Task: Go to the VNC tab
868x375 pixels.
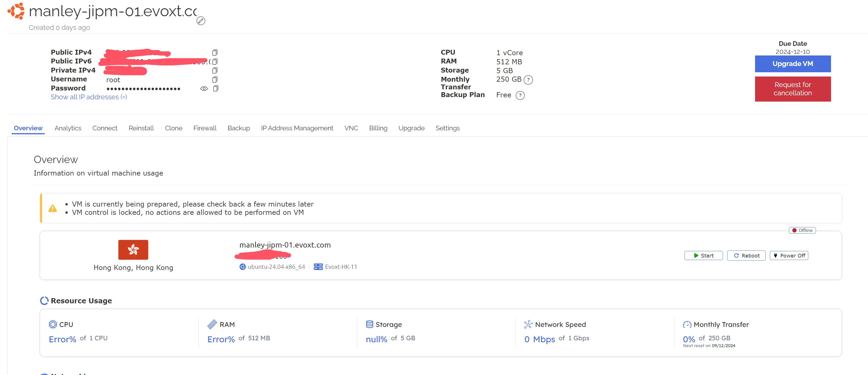Action: pyautogui.click(x=351, y=128)
